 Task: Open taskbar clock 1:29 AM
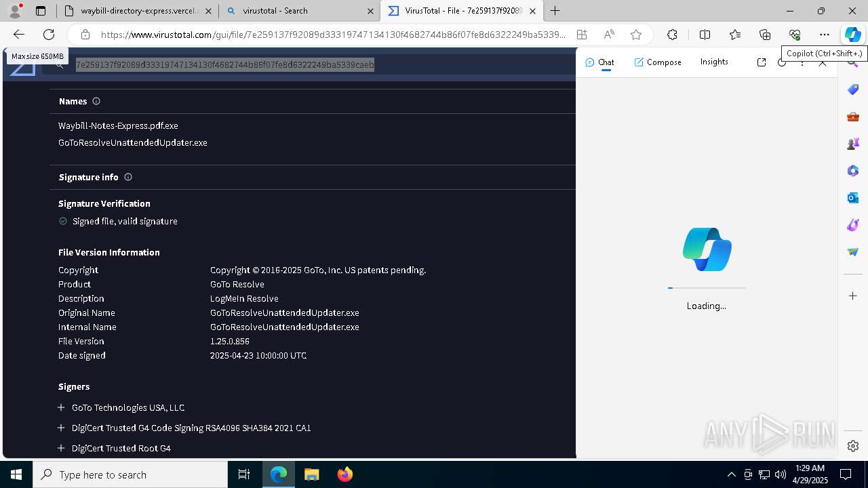tap(810, 474)
